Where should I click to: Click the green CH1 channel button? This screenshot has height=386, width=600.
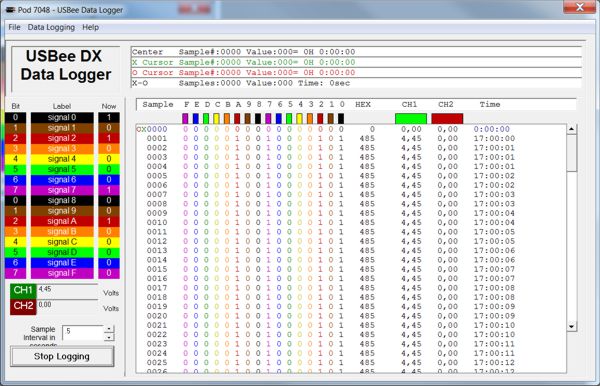(x=23, y=291)
